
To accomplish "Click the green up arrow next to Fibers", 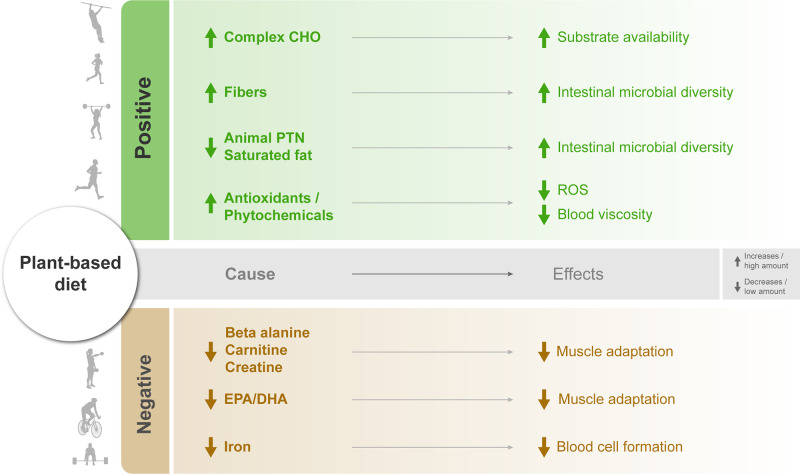I will (x=211, y=93).
